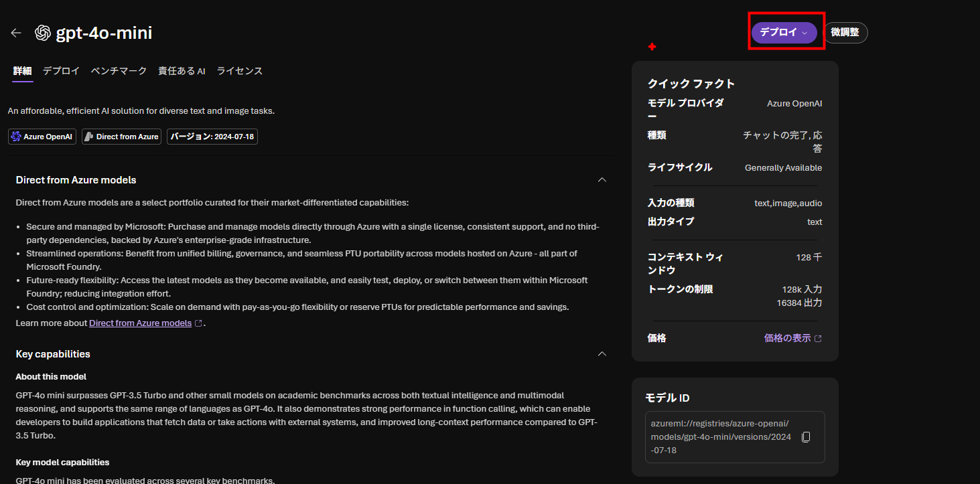Click the モデル ID heading

click(x=667, y=398)
